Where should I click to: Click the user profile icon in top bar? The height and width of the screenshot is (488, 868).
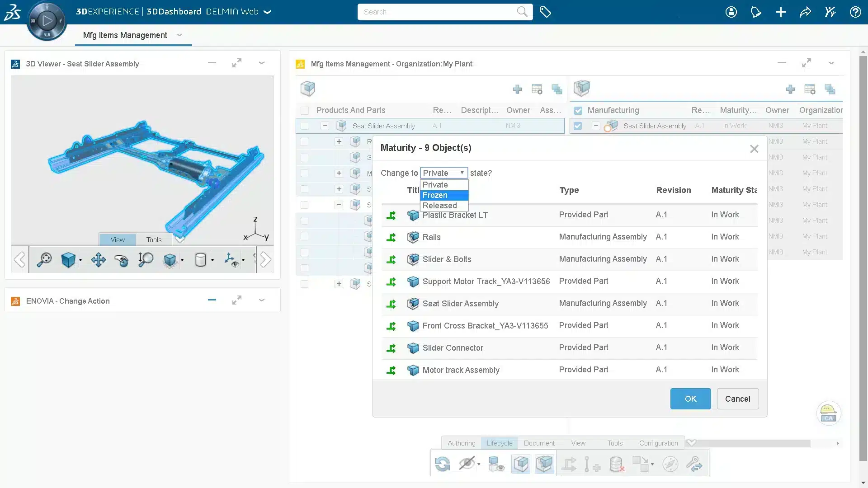pos(731,12)
